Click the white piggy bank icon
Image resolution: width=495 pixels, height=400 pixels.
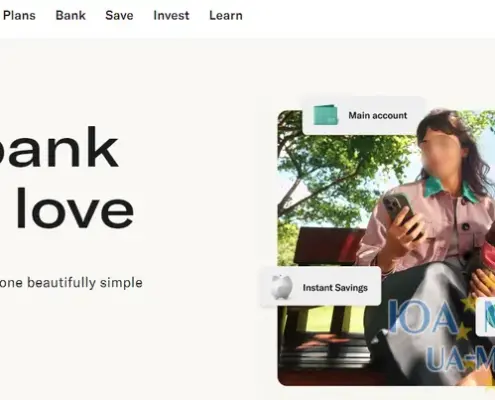click(x=281, y=287)
